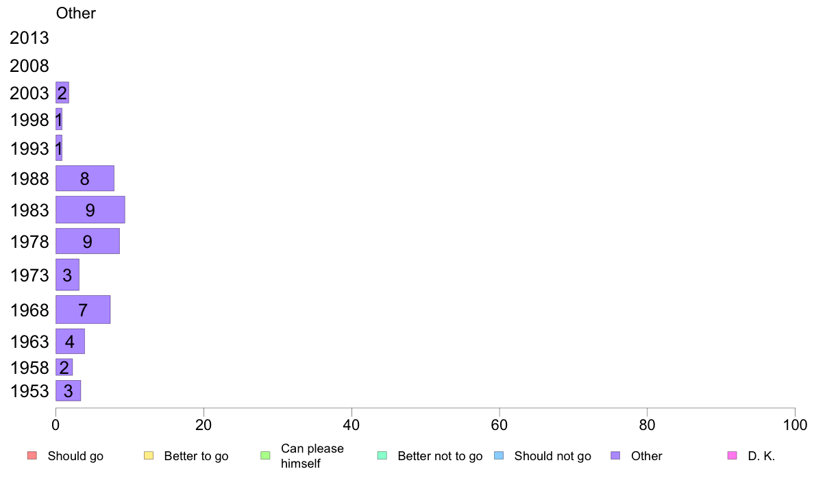Click the blue Should not go swatch
The height and width of the screenshot is (504, 814).
(499, 456)
